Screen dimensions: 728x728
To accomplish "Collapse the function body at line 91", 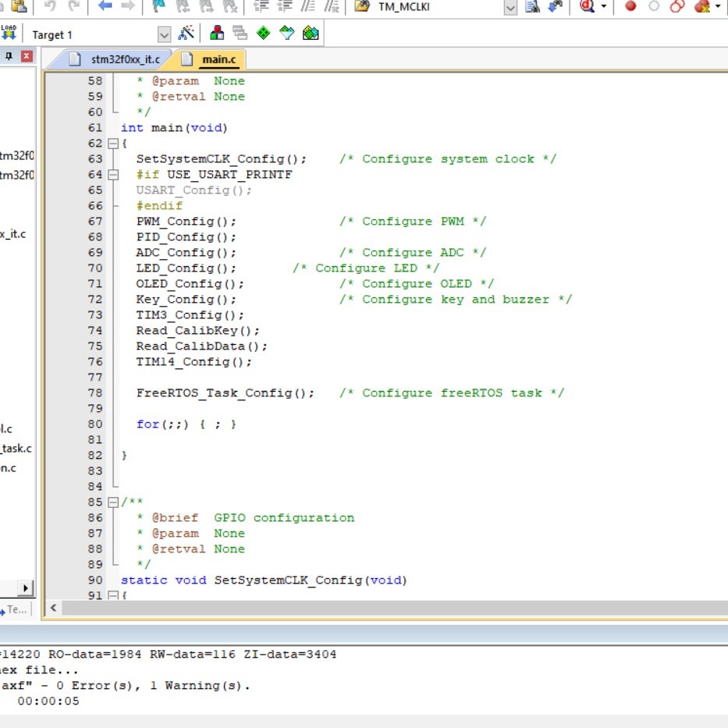I will click(113, 595).
